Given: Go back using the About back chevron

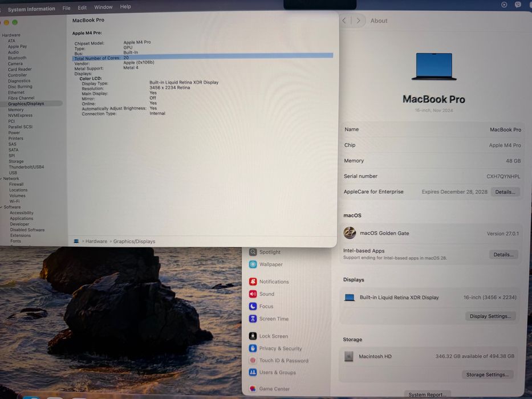Looking at the screenshot, I should 344,21.
